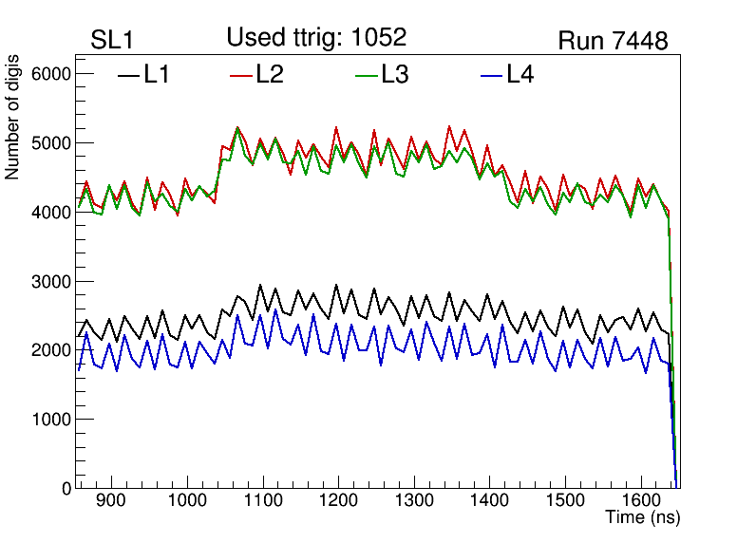Click the 900 tick label on x-axis

coord(111,501)
